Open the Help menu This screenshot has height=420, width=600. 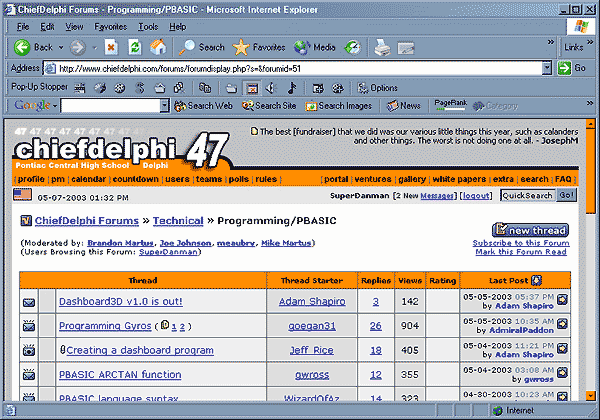(178, 27)
